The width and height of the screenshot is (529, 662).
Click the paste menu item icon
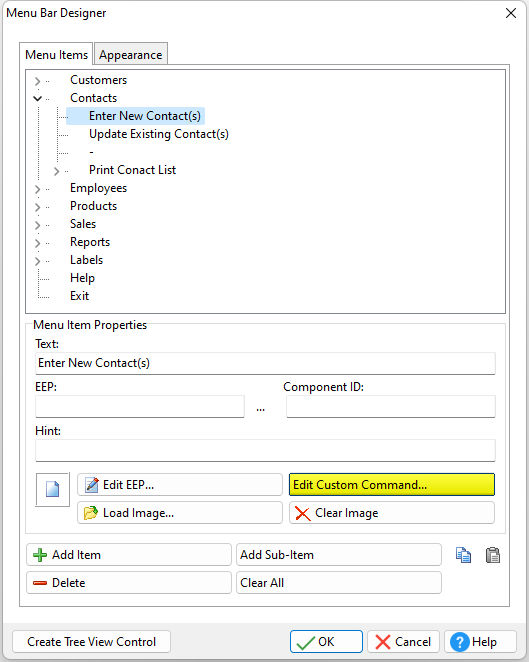(x=493, y=555)
